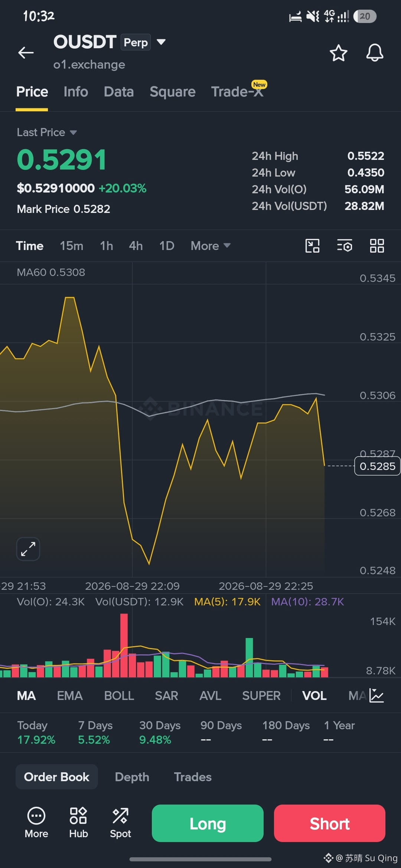Tap the battery indicator in status bar
401x868 pixels.
[365, 16]
